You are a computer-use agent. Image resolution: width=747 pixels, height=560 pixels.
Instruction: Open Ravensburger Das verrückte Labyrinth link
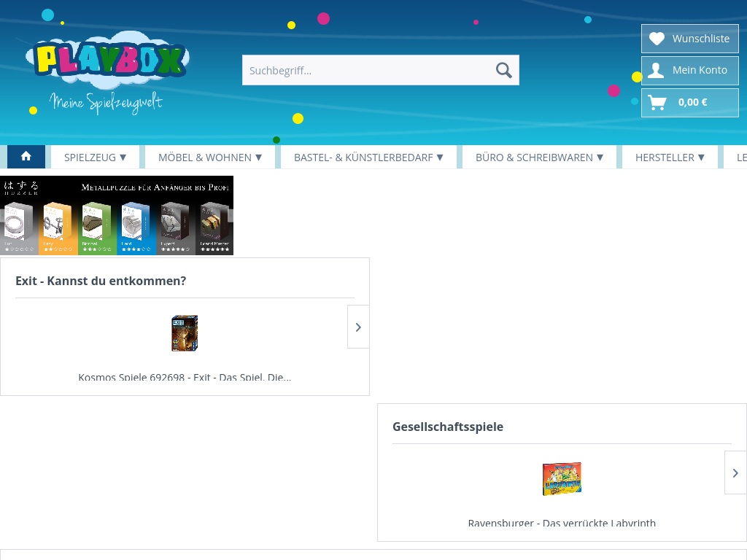pyautogui.click(x=562, y=523)
